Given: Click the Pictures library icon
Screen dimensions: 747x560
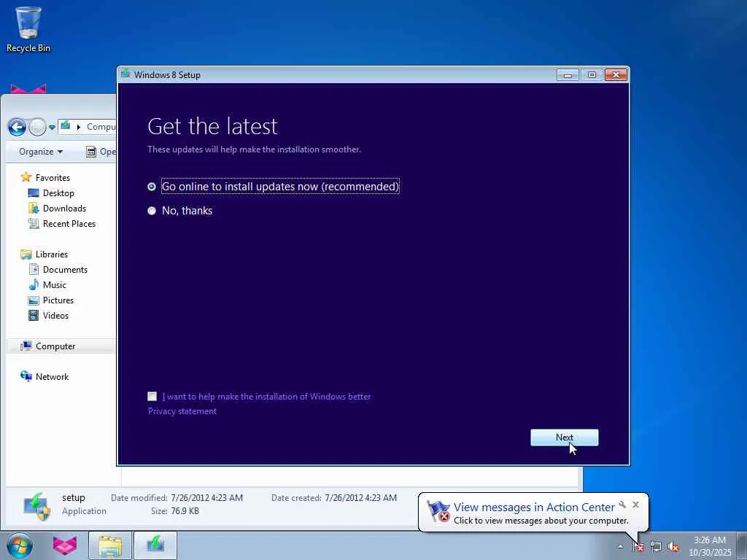Looking at the screenshot, I should point(34,300).
